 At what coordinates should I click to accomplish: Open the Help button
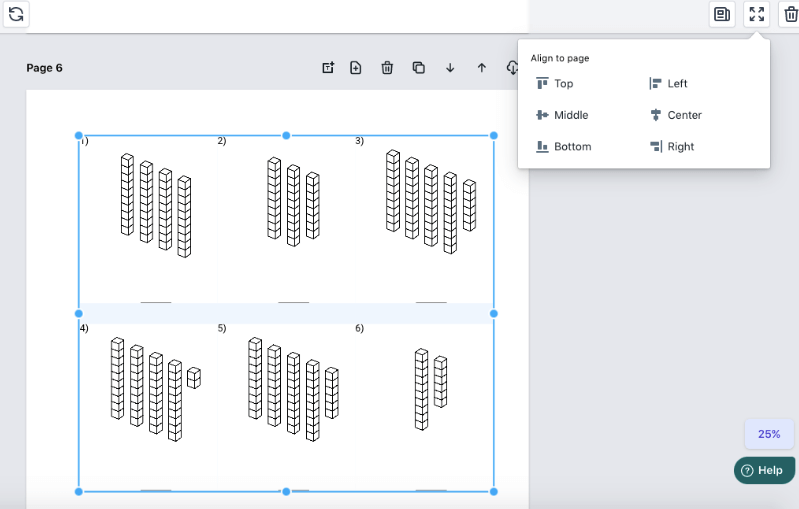tap(764, 470)
